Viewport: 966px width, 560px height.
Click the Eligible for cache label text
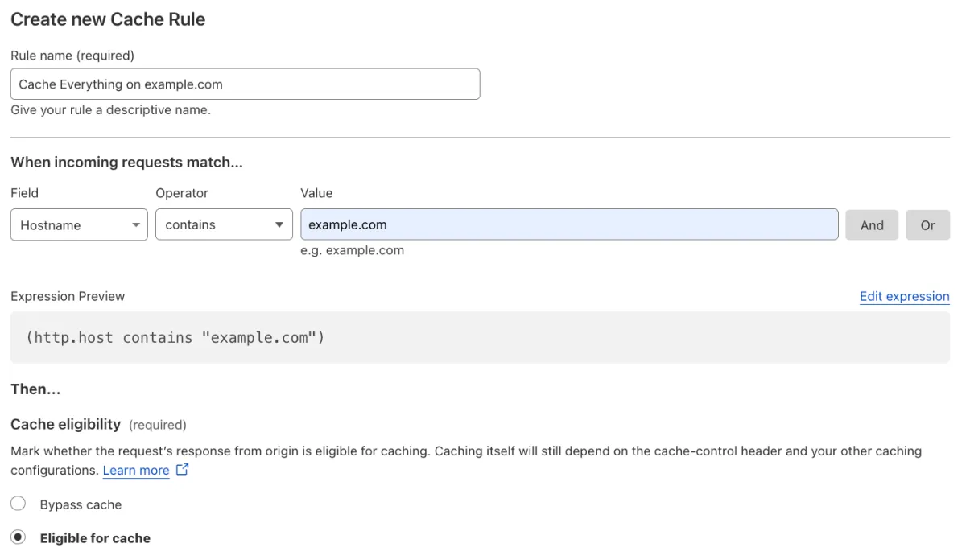[x=95, y=537]
